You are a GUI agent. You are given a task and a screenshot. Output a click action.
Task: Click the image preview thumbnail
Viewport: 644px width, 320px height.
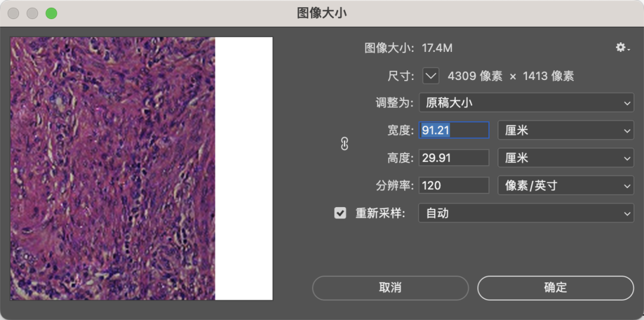pos(141,168)
